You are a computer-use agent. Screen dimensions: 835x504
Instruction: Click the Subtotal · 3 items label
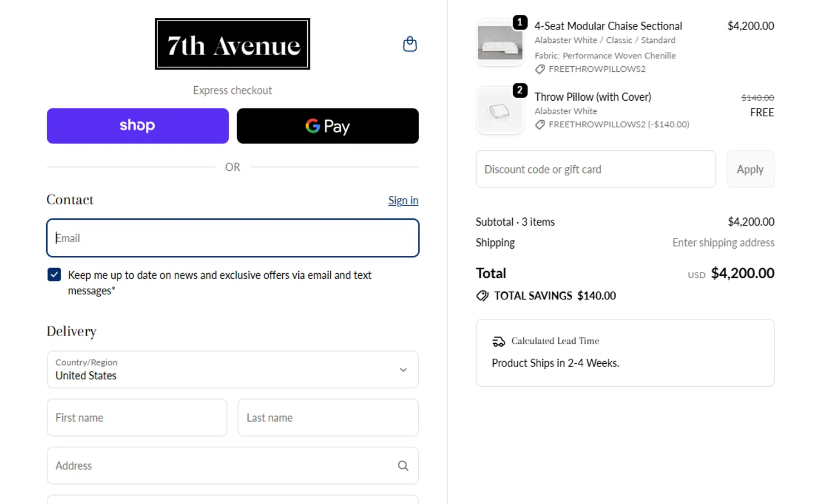pyautogui.click(x=515, y=222)
